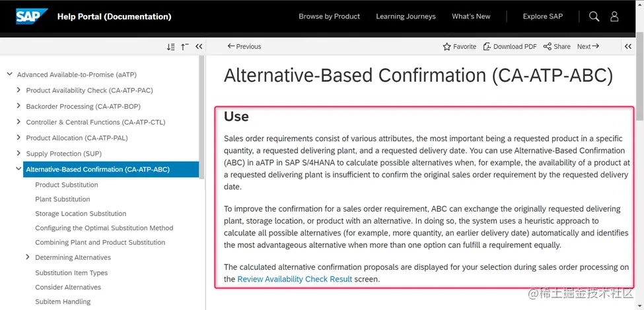
Task: Select Backorder Processing (CA-ATP-BOP) label
Action: (x=83, y=106)
